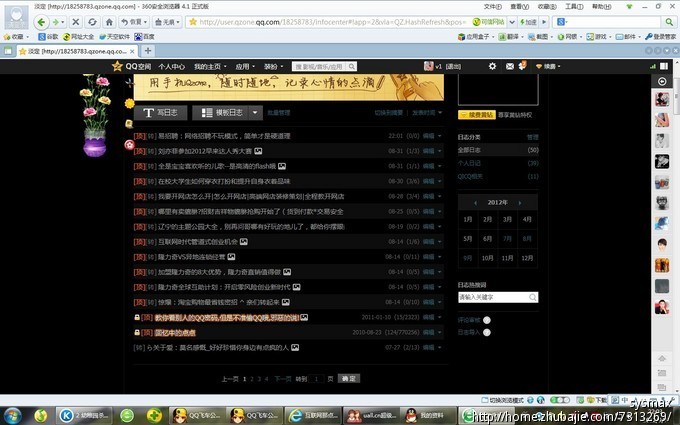Go to 个人中心 in Qzone header

pos(171,66)
